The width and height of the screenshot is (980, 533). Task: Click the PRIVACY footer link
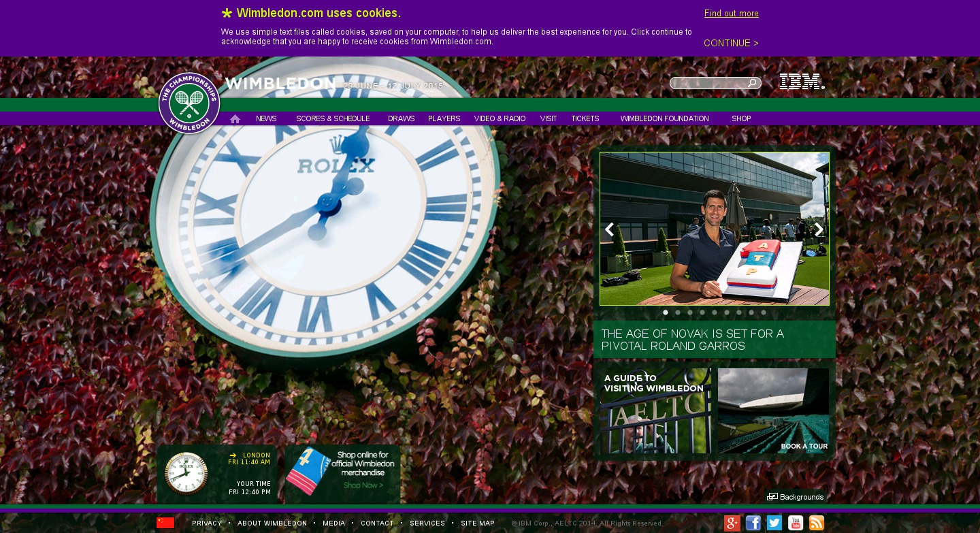pos(207,523)
